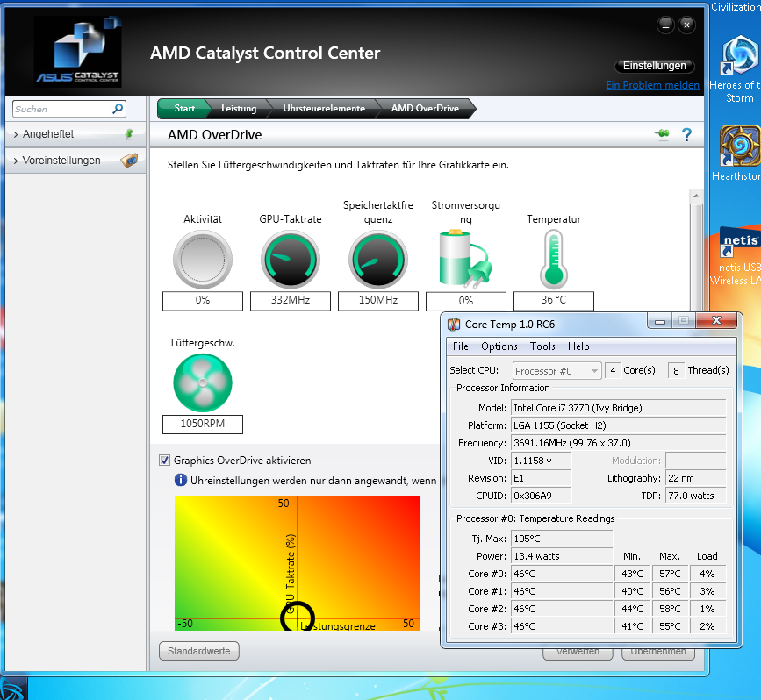Click the 36 °C temperature value
Viewport: 761px width, 700px height.
(x=553, y=300)
